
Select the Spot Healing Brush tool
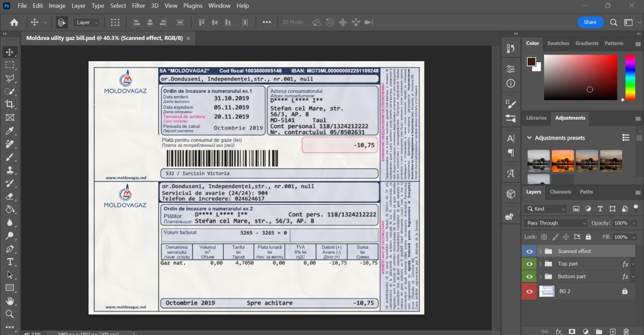coord(9,144)
